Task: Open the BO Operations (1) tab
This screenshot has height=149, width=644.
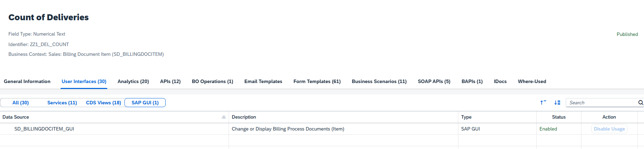Action: tap(212, 81)
